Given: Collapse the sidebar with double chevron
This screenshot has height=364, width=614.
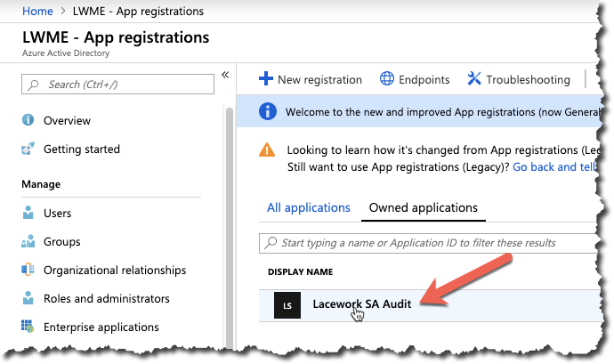Looking at the screenshot, I should pyautogui.click(x=225, y=75).
